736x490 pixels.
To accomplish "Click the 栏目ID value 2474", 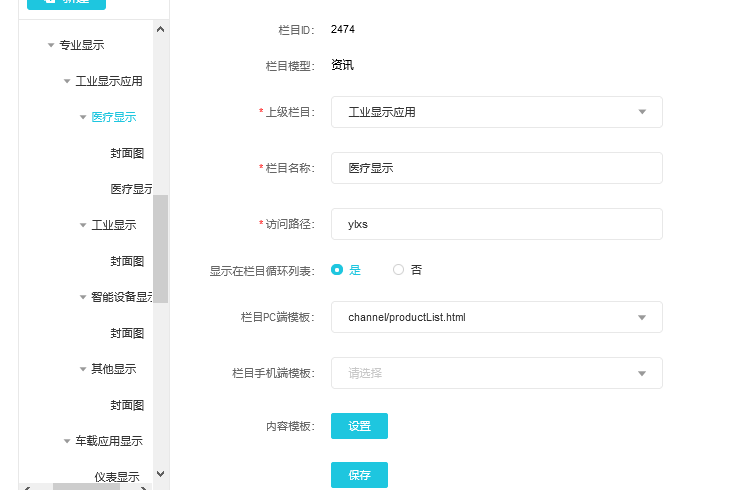I will 343,29.
